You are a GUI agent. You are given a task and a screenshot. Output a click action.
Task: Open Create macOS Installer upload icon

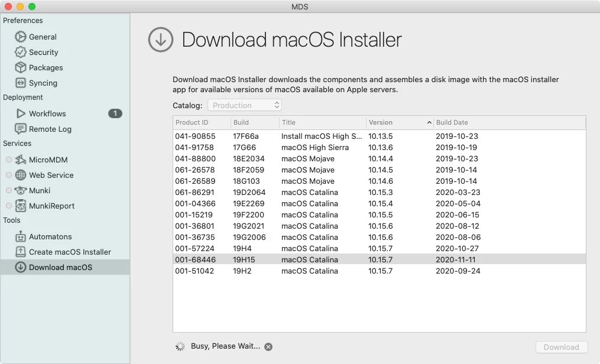coord(20,252)
